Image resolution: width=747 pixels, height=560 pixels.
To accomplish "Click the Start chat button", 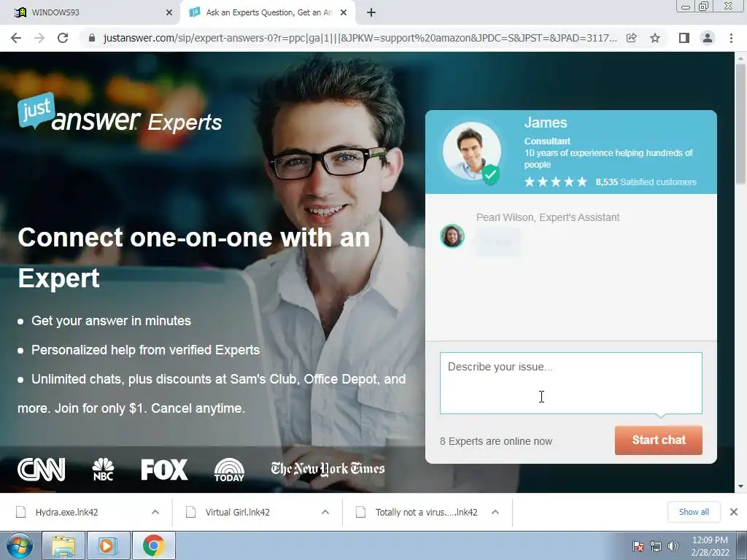I will coord(659,440).
